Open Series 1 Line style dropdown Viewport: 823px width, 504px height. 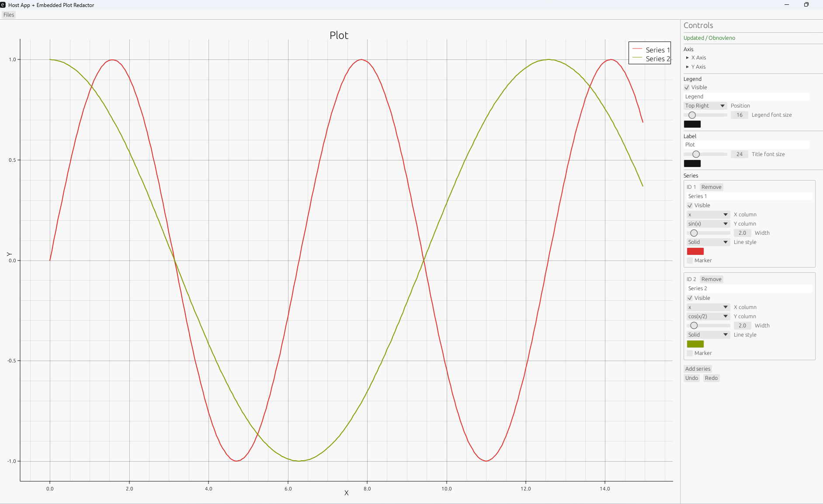(x=708, y=242)
